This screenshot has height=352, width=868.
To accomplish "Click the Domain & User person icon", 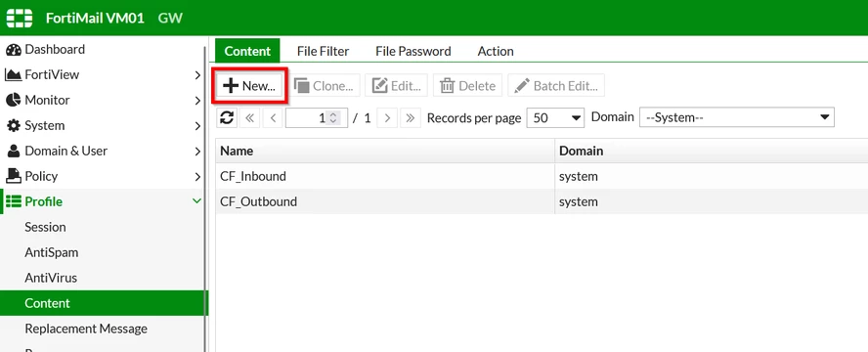I will (x=14, y=152).
